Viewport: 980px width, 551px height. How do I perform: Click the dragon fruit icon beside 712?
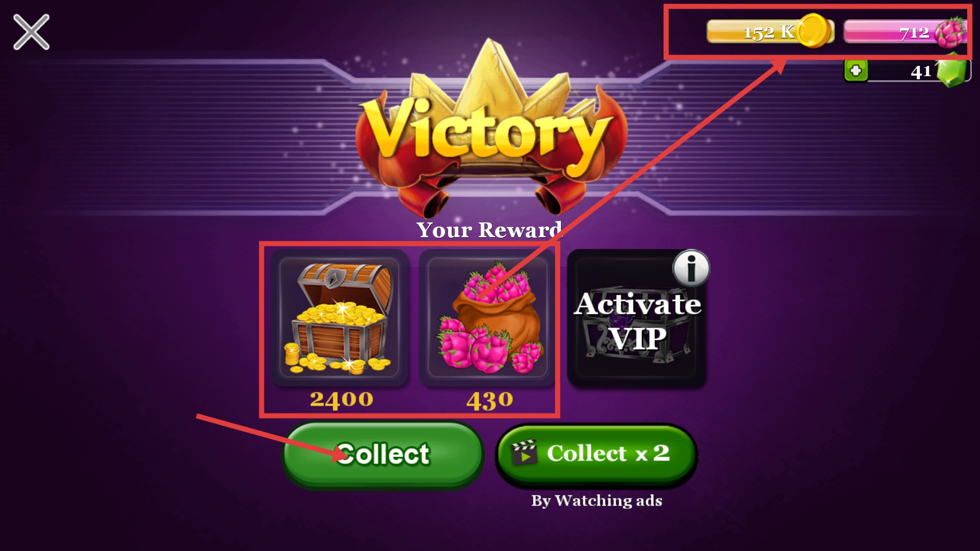[951, 32]
